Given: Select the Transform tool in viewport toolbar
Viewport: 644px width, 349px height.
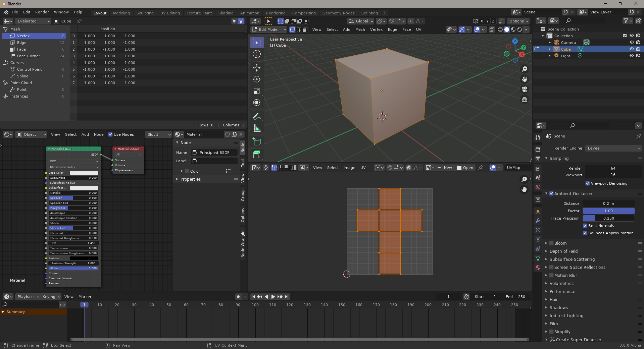Looking at the screenshot, I should [257, 103].
